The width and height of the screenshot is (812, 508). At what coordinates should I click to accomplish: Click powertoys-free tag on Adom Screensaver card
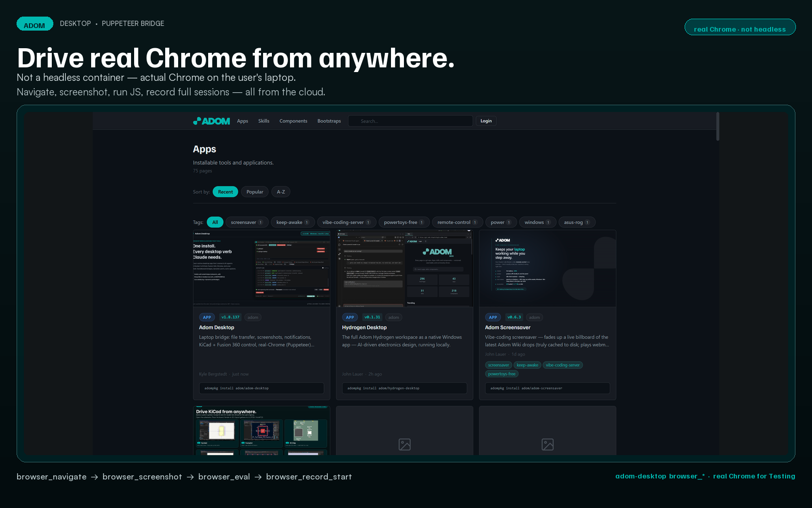coord(502,374)
